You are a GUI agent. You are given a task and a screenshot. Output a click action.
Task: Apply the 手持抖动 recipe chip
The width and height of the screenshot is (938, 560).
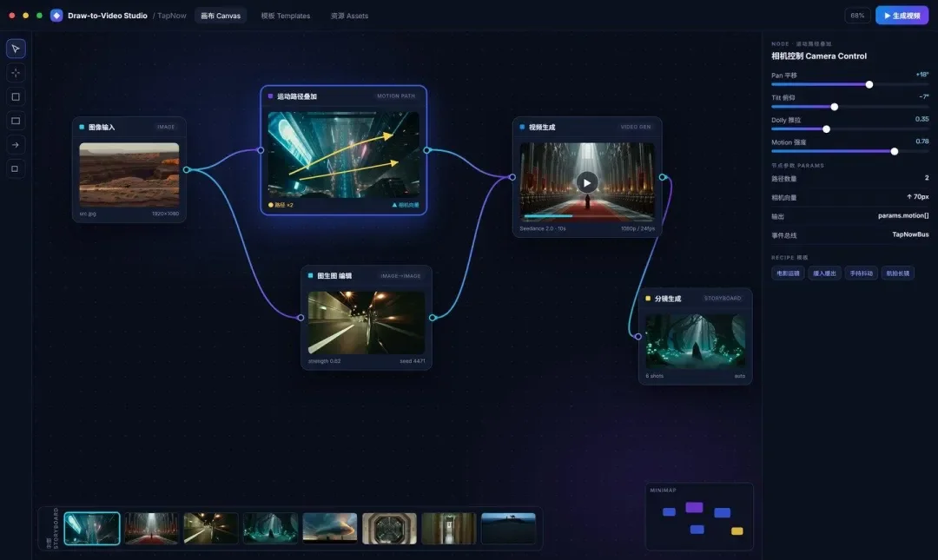(862, 273)
